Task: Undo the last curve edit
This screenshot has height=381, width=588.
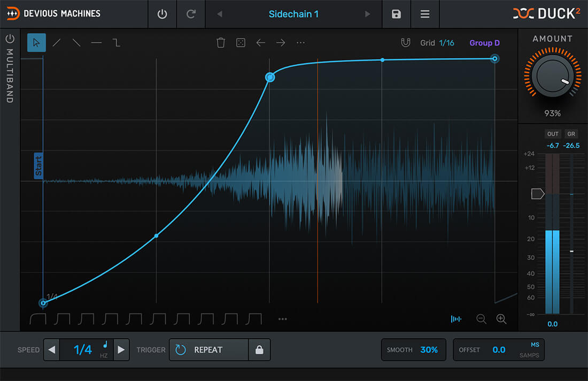Action: [261, 42]
